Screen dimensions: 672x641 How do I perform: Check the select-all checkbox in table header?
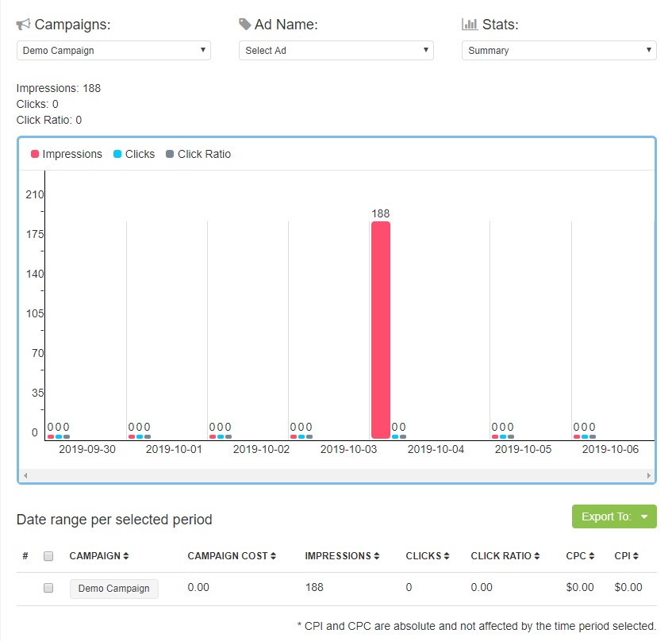(48, 556)
